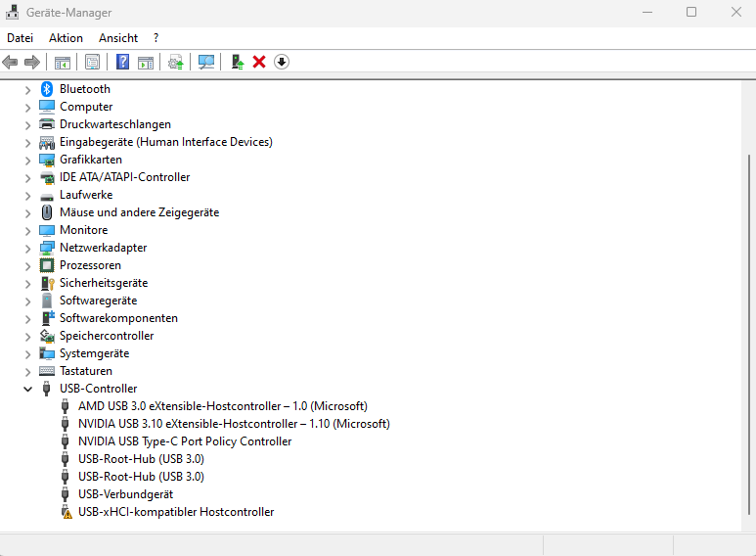This screenshot has width=756, height=556.
Task: Click the Grafikkarten category icon
Action: point(47,160)
